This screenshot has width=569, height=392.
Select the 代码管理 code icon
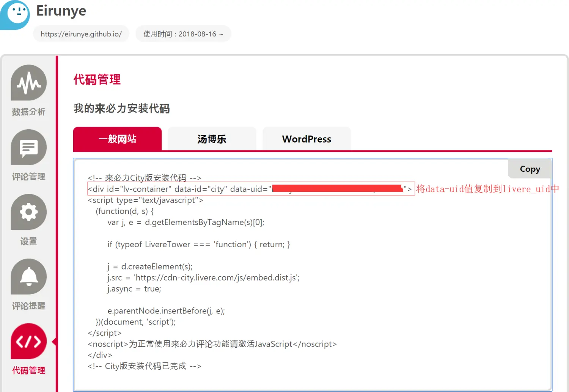[28, 341]
